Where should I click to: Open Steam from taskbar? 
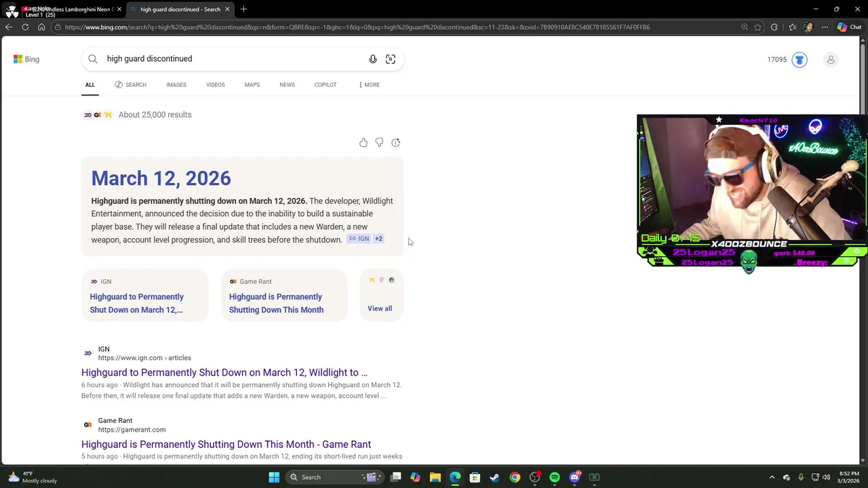point(494,477)
